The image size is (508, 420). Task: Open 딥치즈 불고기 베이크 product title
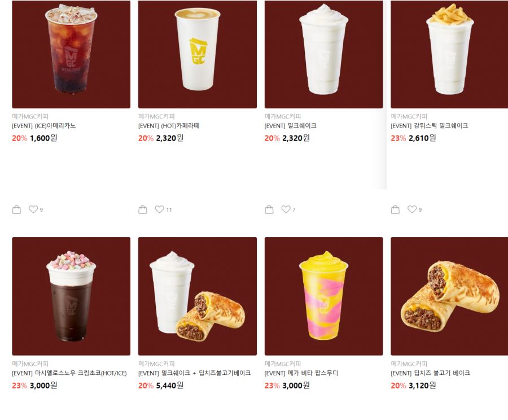click(x=430, y=373)
